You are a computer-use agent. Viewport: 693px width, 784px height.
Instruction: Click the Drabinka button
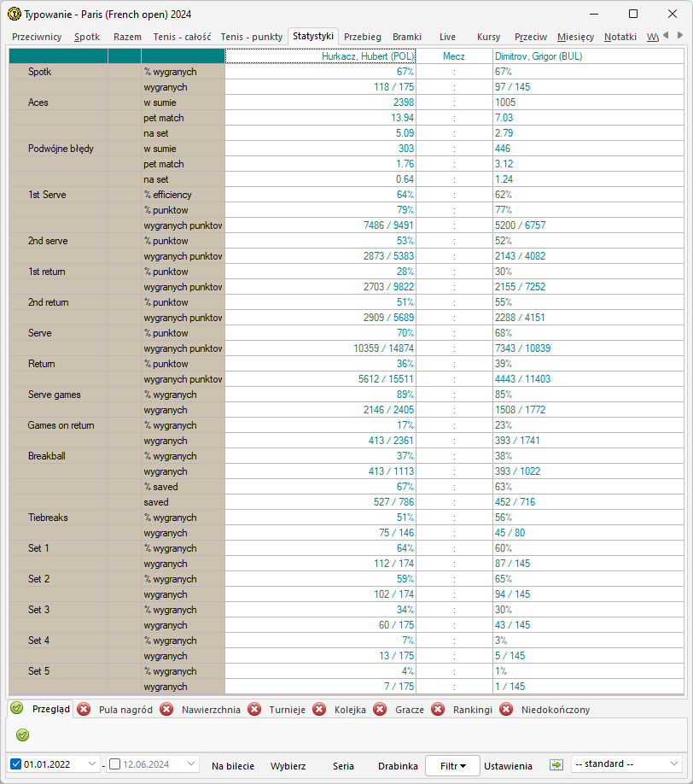point(398,766)
